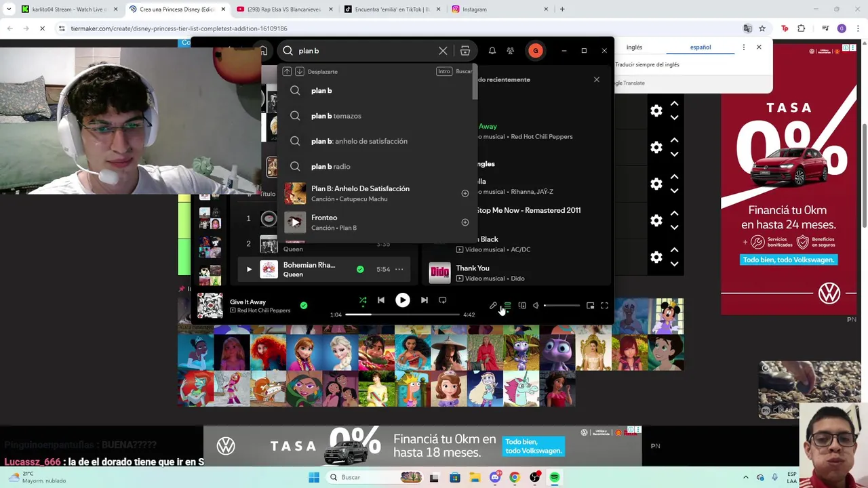Open Red Hot Chili Peppers artist link in player
Screen dimensions: 868x488
[x=263, y=310]
